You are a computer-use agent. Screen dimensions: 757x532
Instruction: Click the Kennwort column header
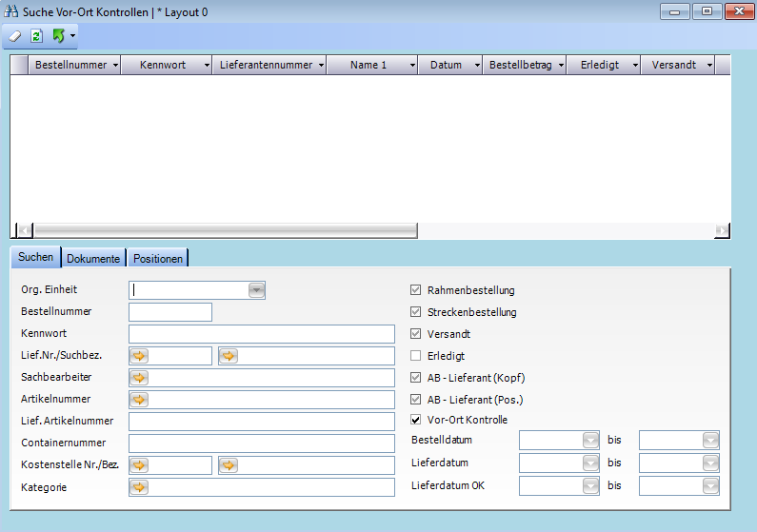tap(162, 66)
